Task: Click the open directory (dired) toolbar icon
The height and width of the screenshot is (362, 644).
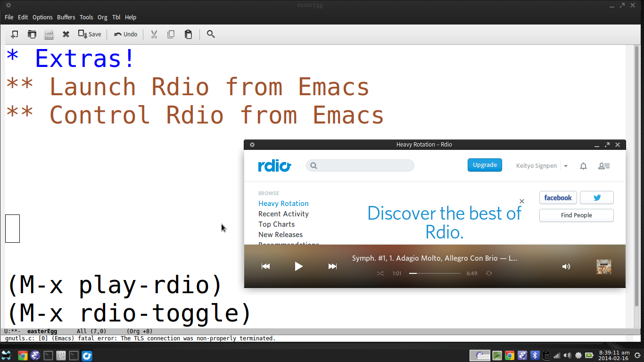Action: point(49,34)
